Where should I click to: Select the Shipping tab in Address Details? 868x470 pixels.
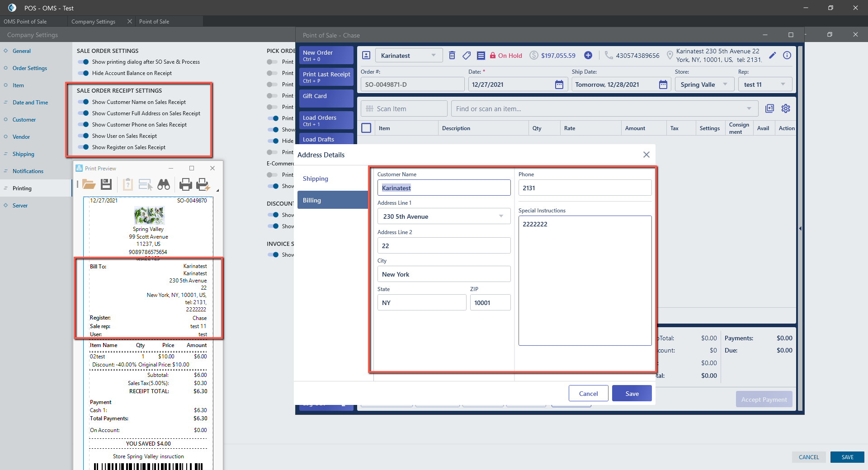pos(333,179)
